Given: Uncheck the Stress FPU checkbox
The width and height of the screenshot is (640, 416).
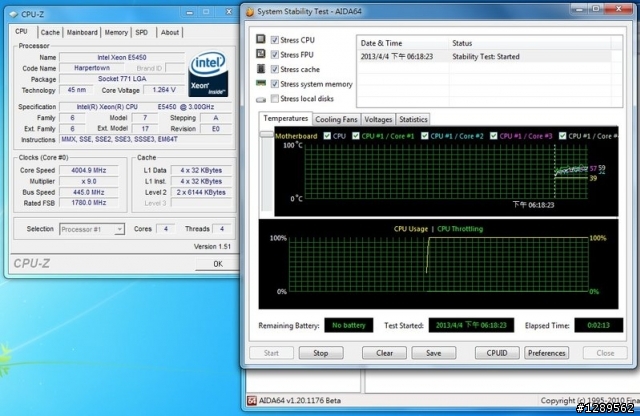Looking at the screenshot, I should (x=275, y=54).
